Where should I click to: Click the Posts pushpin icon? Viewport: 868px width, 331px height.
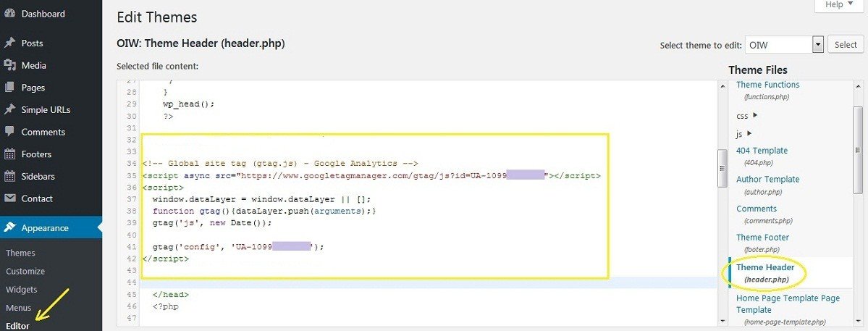[x=9, y=43]
